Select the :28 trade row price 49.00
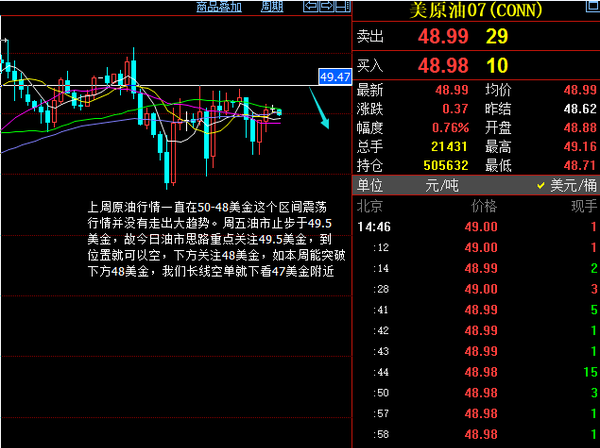The height and width of the screenshot is (448, 600). pos(481,289)
